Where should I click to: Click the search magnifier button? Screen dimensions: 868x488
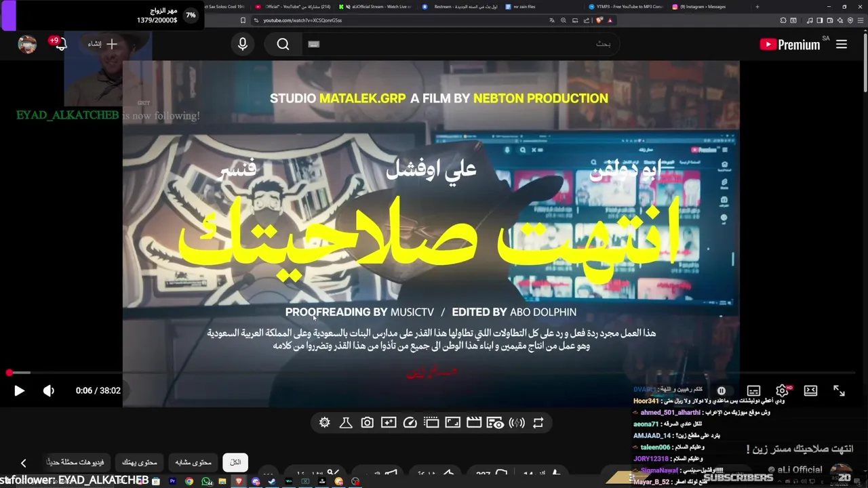click(283, 44)
